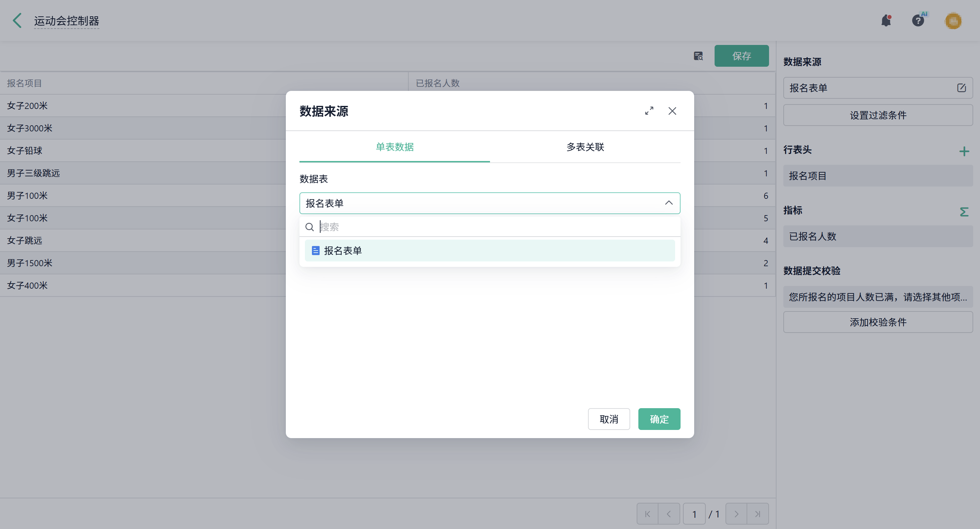Collapse the 报名表单 table dropdown
Image resolution: width=980 pixels, height=529 pixels.
click(668, 203)
